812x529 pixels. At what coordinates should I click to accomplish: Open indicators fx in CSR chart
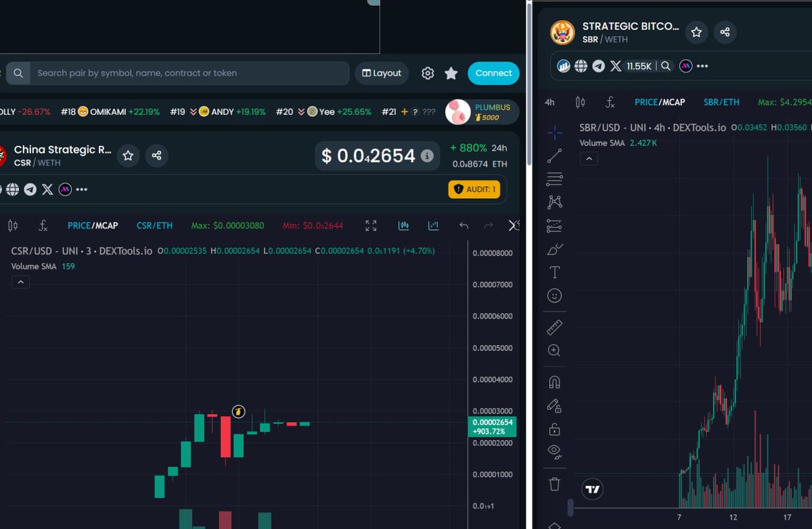click(43, 225)
